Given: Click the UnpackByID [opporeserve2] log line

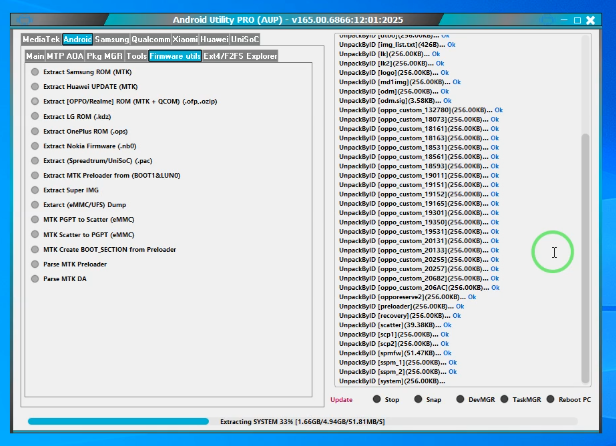Looking at the screenshot, I should (407, 297).
